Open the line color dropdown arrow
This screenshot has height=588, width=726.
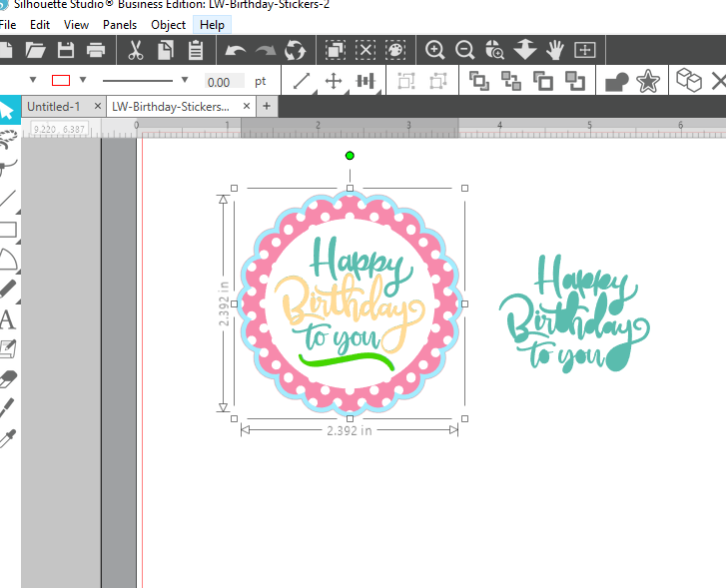click(83, 81)
